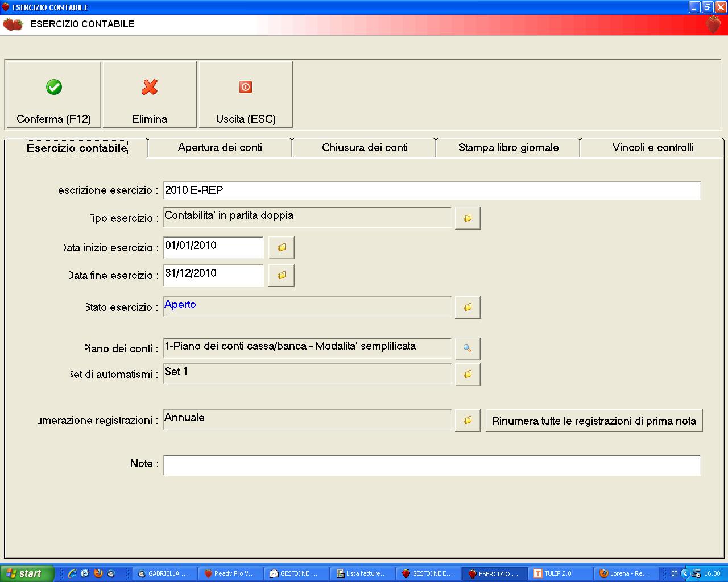Launch Internet Explorer from Quick Launch
728x582 pixels.
[x=72, y=573]
